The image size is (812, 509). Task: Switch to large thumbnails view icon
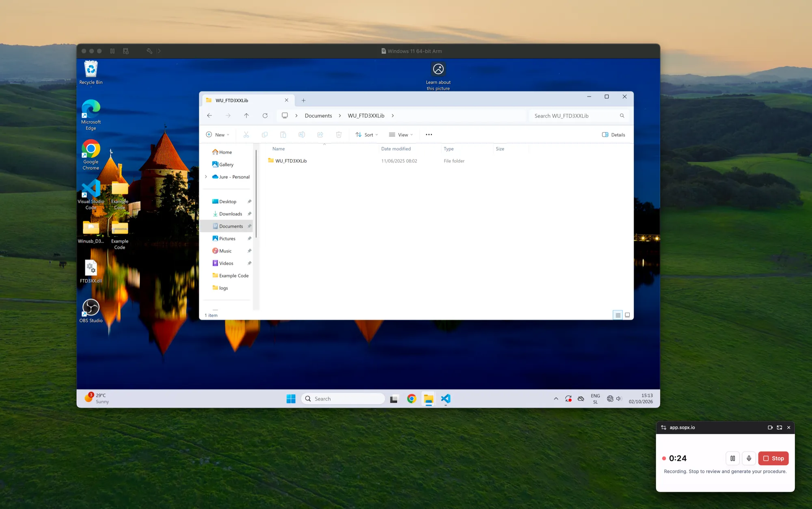(627, 315)
